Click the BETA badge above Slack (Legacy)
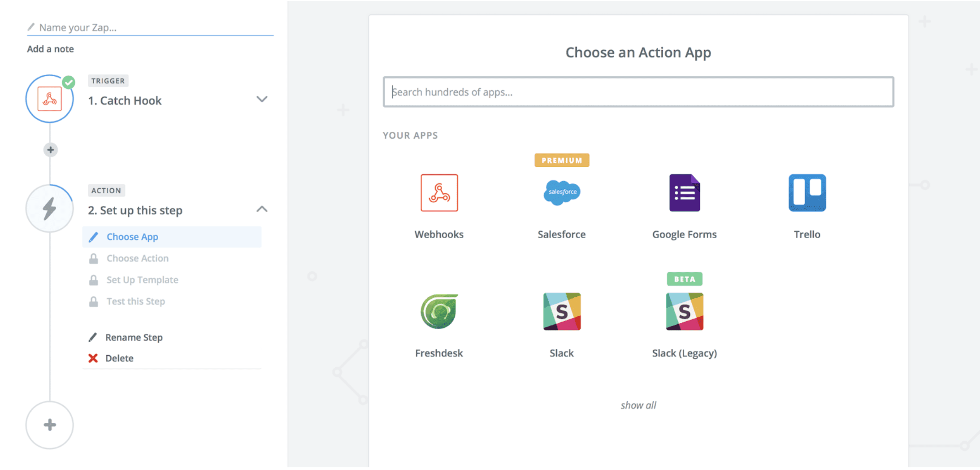 (x=685, y=279)
